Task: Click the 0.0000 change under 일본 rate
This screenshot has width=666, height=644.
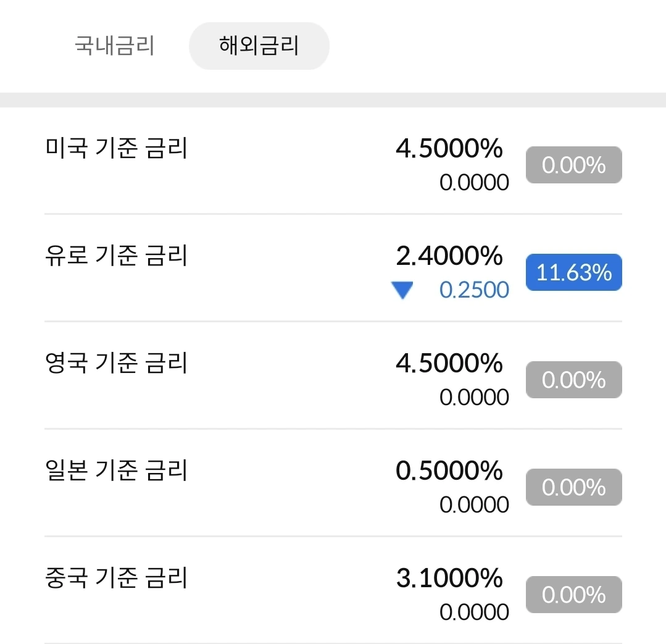Action: click(474, 505)
